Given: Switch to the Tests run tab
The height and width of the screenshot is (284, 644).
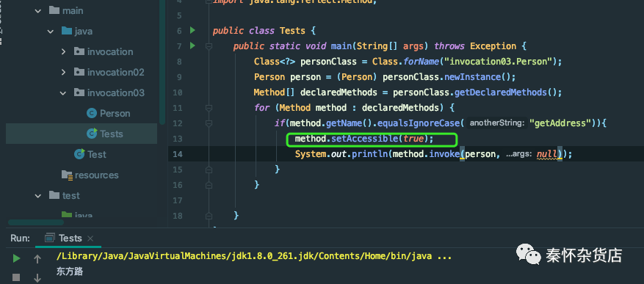Looking at the screenshot, I should (x=70, y=238).
